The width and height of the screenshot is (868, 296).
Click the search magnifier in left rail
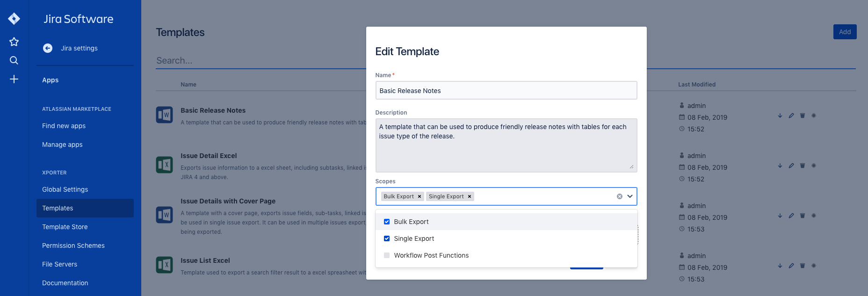pyautogui.click(x=14, y=60)
